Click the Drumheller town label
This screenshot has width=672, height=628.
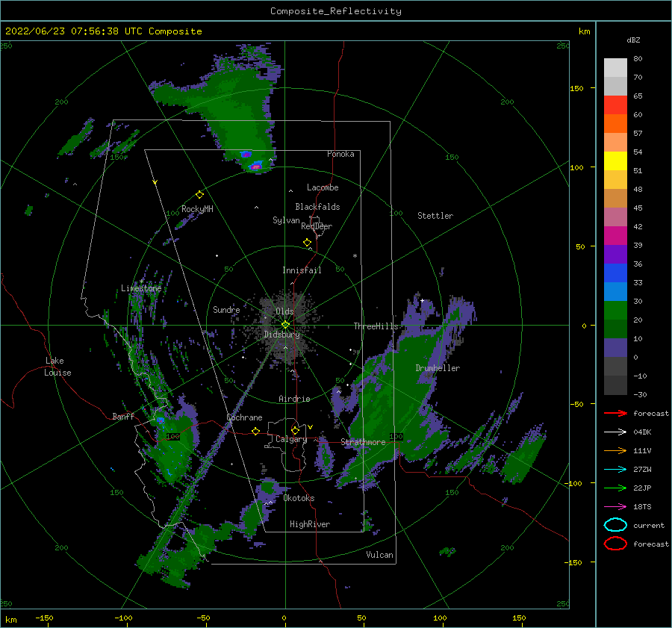click(x=438, y=368)
